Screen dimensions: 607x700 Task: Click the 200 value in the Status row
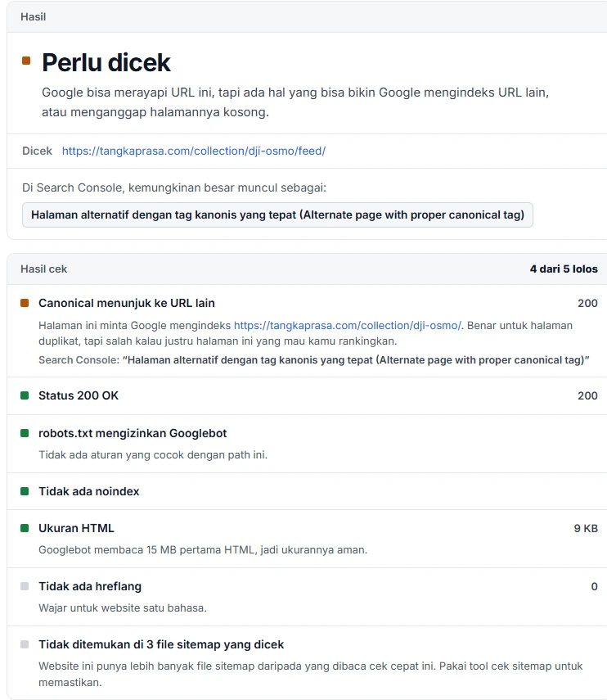tap(587, 395)
